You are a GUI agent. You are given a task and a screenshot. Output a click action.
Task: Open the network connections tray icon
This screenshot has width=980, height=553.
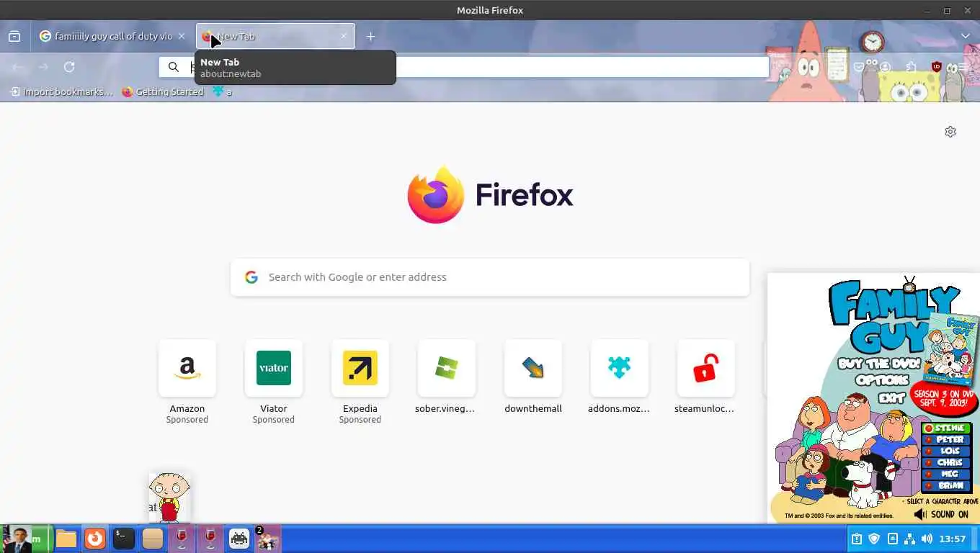(x=909, y=539)
